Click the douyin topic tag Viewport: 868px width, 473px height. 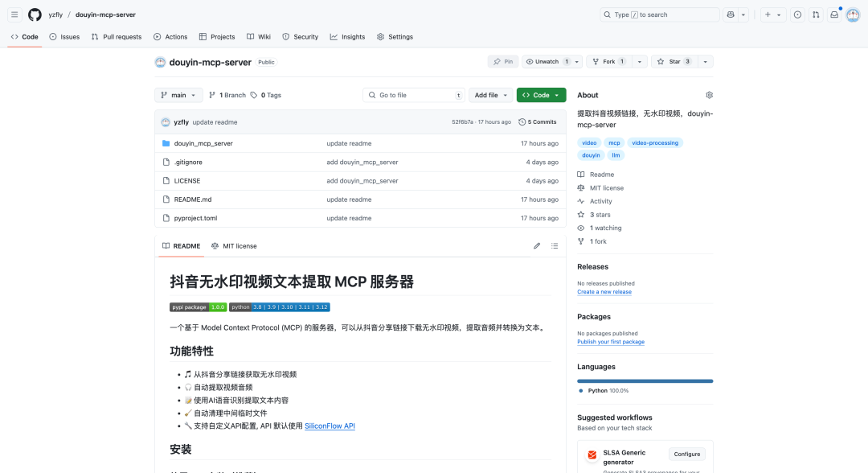(591, 155)
